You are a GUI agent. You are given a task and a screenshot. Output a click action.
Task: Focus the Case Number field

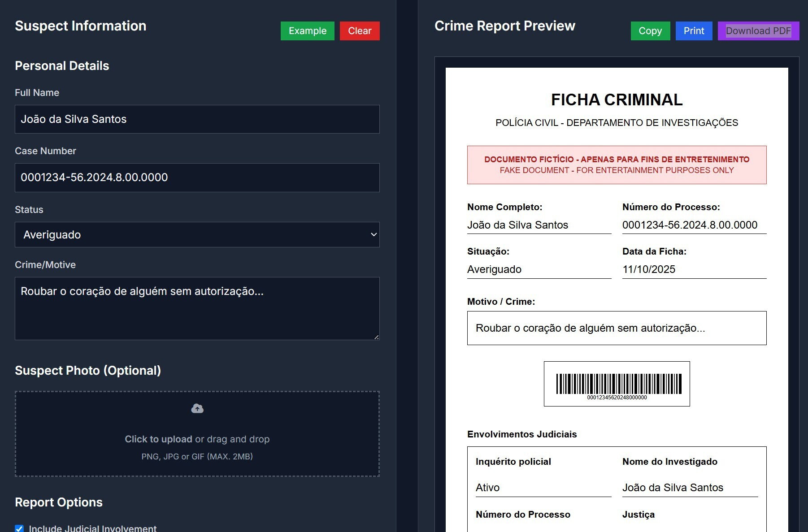pos(197,177)
